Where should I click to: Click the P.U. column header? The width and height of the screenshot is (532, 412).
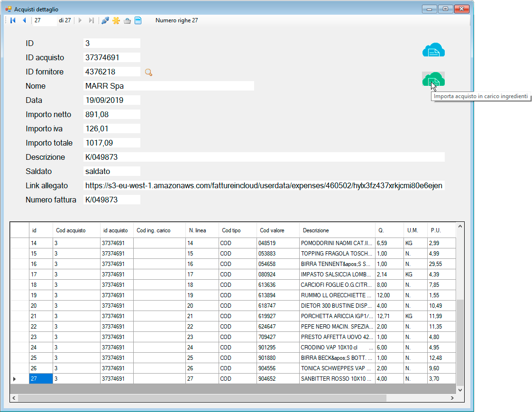click(441, 230)
